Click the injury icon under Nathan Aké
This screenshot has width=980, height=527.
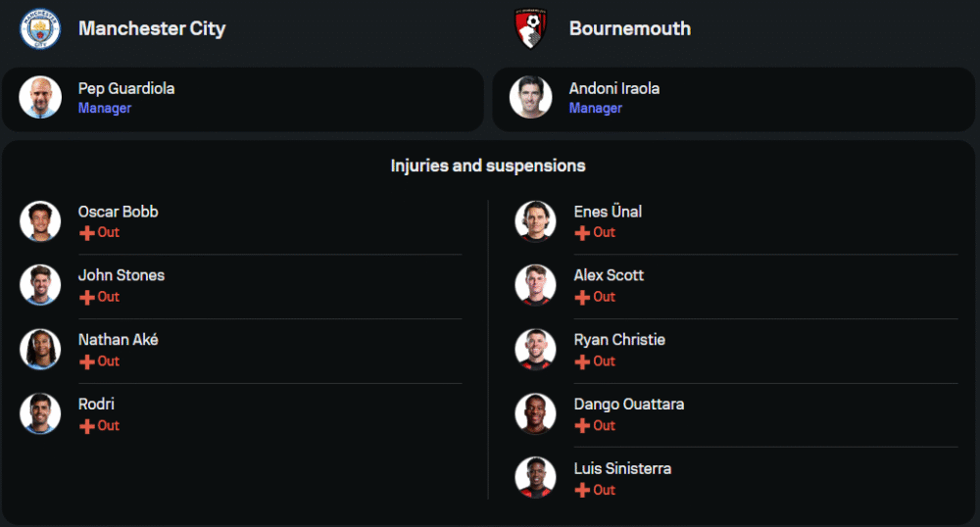[x=87, y=361]
